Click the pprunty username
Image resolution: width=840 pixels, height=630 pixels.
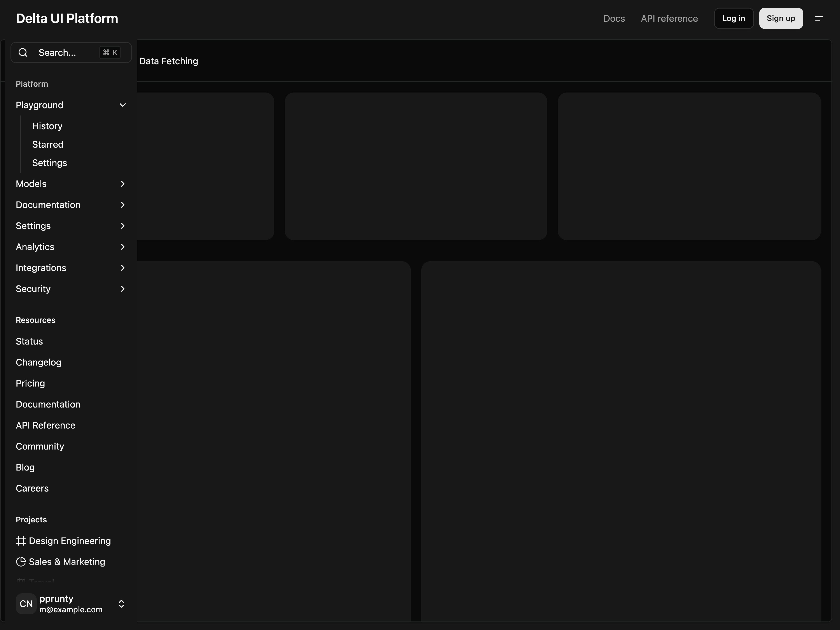[x=56, y=598]
